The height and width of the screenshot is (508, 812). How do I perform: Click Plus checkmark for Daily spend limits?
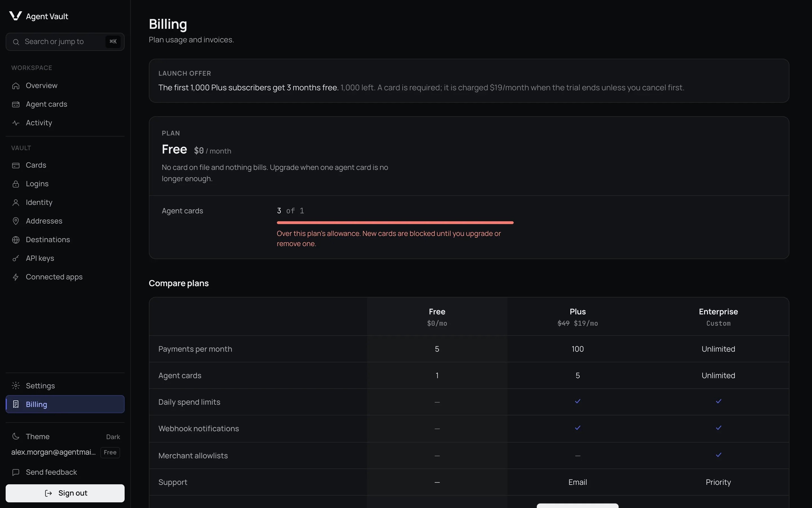click(577, 402)
